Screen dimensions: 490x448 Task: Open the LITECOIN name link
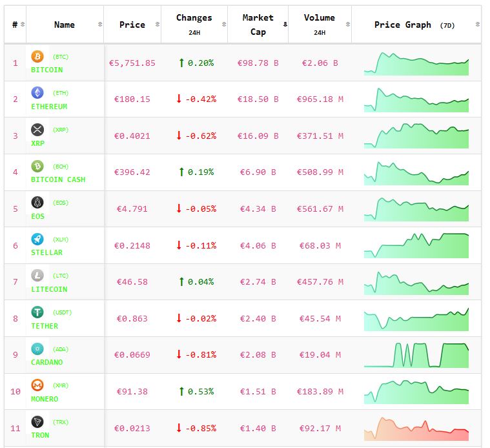[x=49, y=289]
